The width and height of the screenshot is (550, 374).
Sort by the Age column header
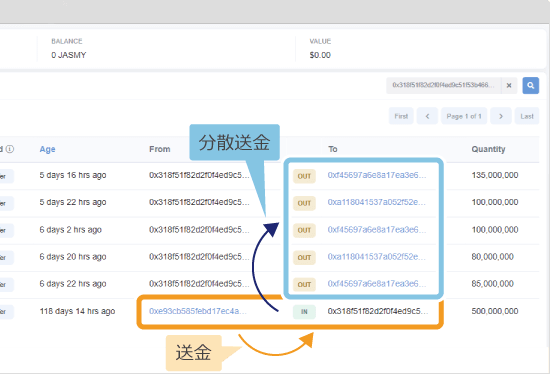[47, 149]
